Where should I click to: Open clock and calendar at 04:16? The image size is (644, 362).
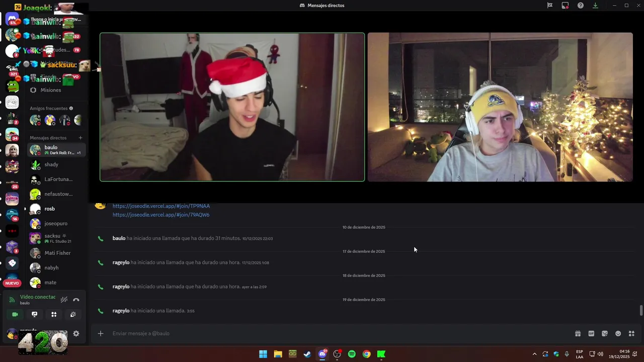pos(619,354)
